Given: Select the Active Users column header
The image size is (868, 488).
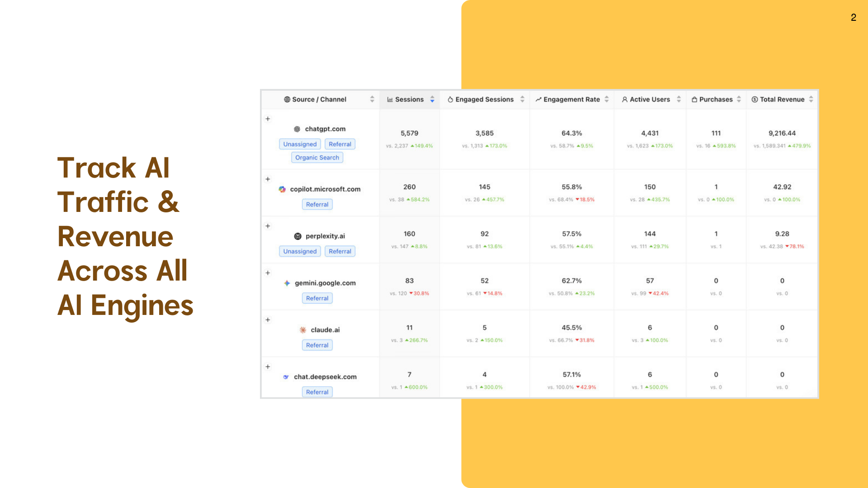Looking at the screenshot, I should coord(650,99).
